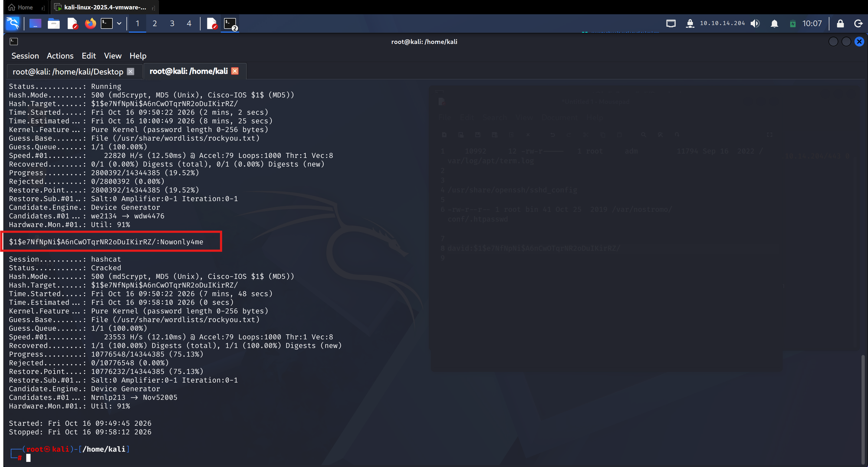Close the /home/kali/Desktop terminal tab

[131, 72]
